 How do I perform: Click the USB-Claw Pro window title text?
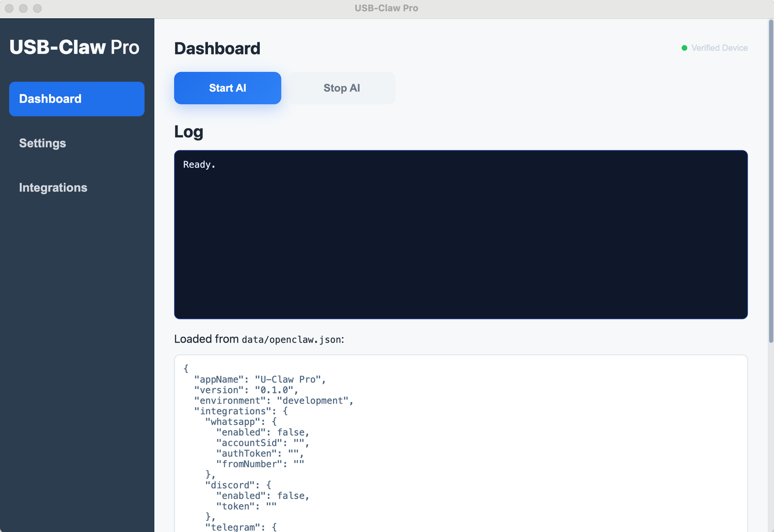(386, 8)
